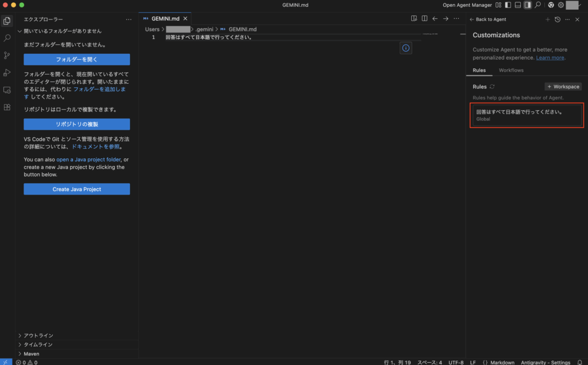Screen dimensions: 588x365
Task: Toggle the secondary agent side bar
Action: coord(527,5)
